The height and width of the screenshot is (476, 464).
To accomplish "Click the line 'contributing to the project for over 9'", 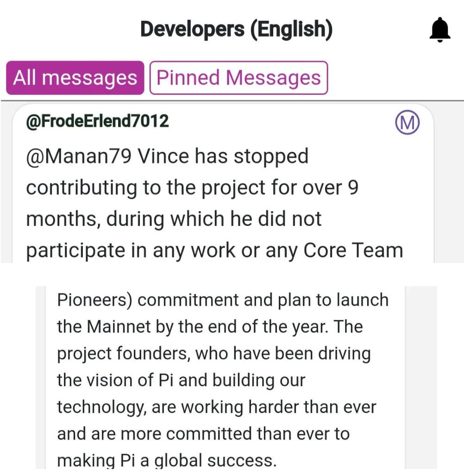I will click(x=192, y=188).
